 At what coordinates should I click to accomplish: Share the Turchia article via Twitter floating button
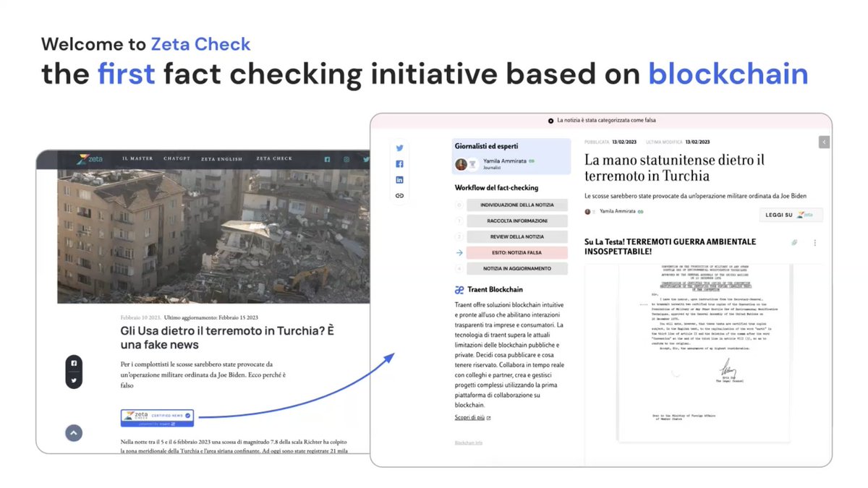73,380
